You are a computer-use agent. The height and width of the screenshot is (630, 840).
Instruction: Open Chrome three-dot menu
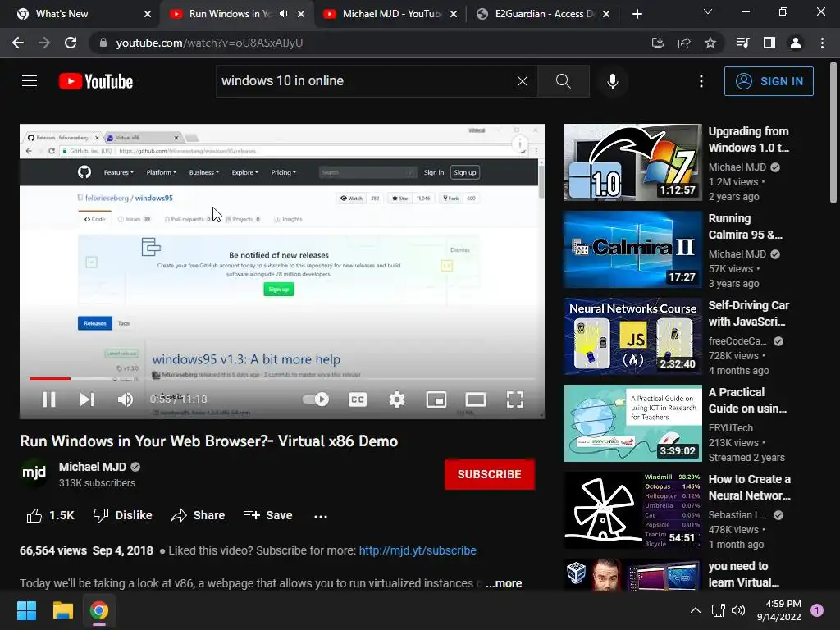coord(822,43)
